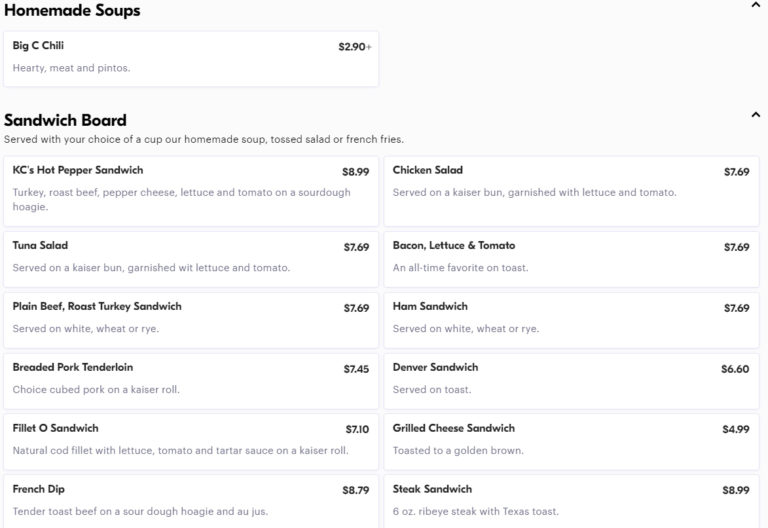The height and width of the screenshot is (528, 768).
Task: Select the Tuna Salad menu item
Action: [191, 260]
